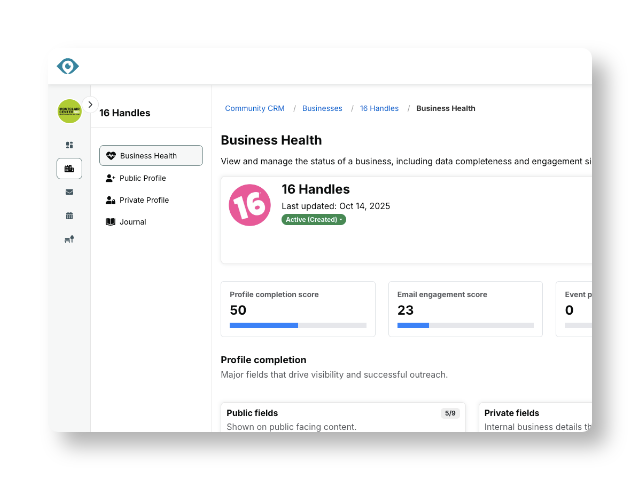Open the Active (Created) status dropdown

point(313,220)
